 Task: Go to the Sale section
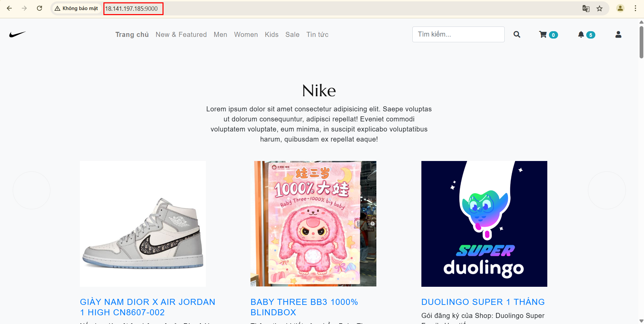(292, 35)
